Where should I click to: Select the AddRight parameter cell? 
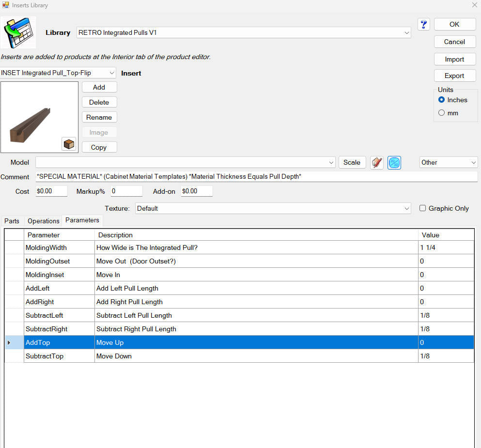coord(59,302)
